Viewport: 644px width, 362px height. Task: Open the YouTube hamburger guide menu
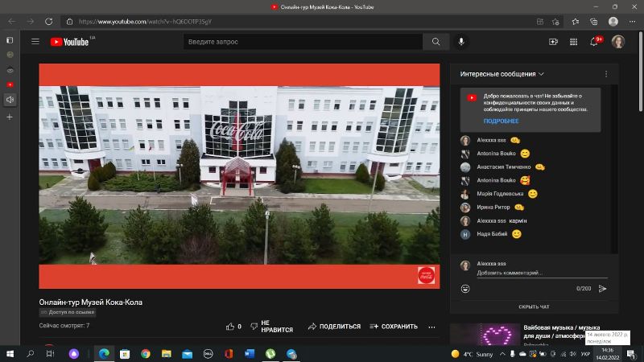35,42
